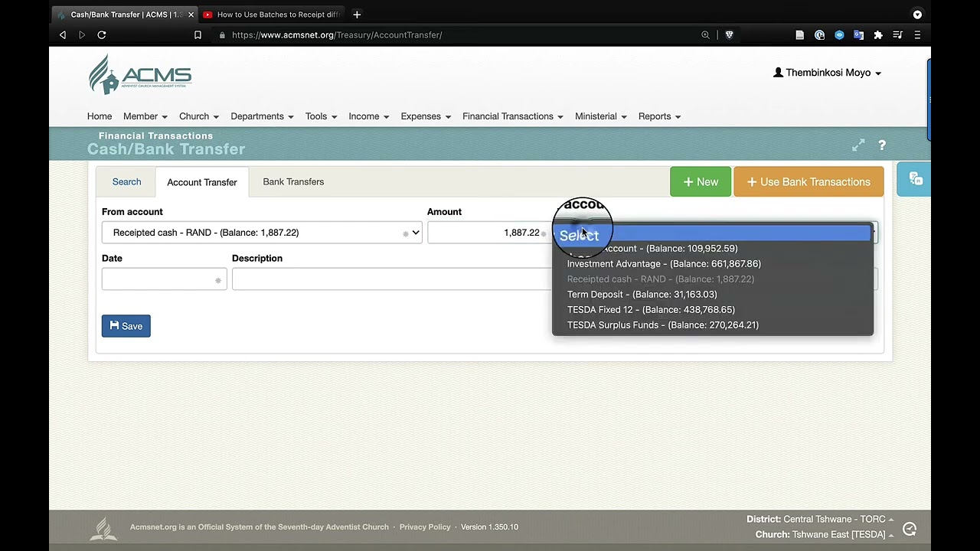Viewport: 980px width, 551px height.
Task: Open help question mark icon
Action: click(x=882, y=145)
